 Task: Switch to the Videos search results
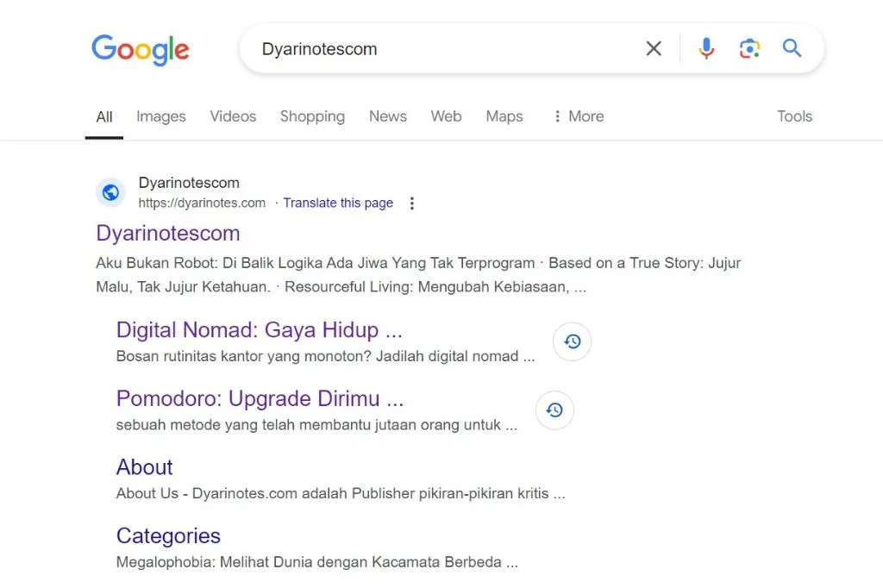tap(233, 116)
